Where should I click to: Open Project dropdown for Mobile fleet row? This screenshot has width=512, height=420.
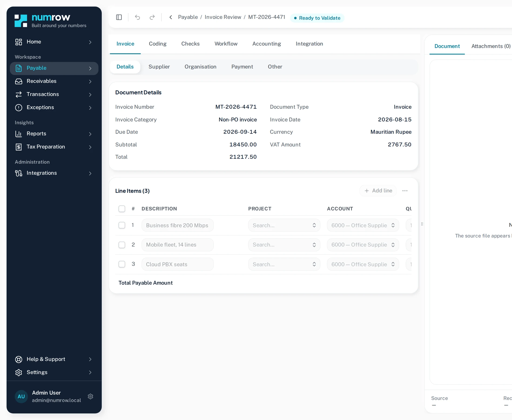[x=284, y=245]
